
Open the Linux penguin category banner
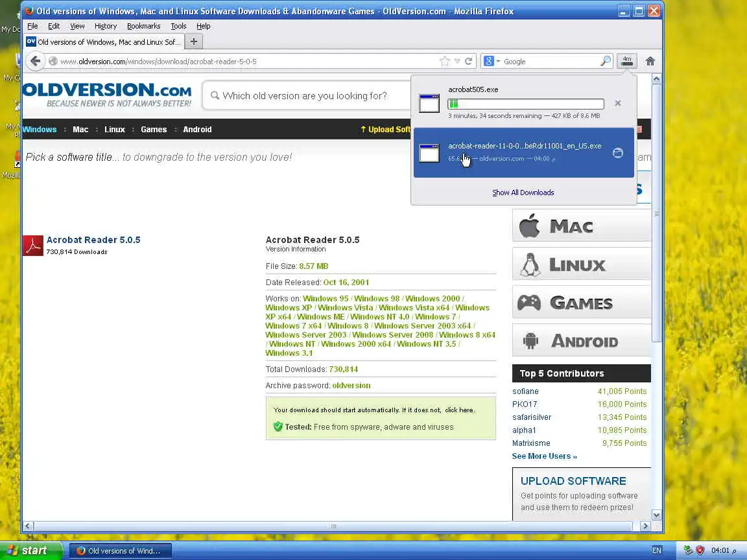click(581, 264)
